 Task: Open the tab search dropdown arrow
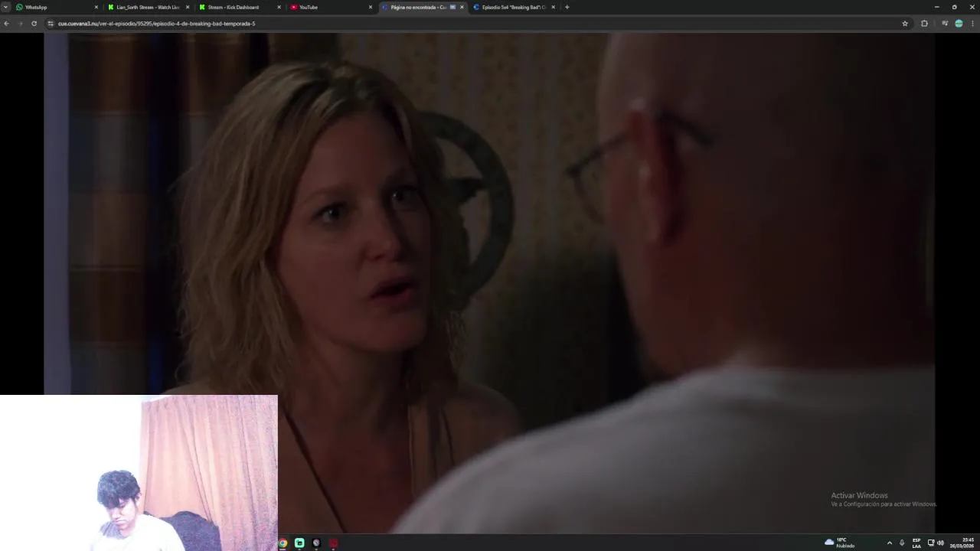[6, 7]
